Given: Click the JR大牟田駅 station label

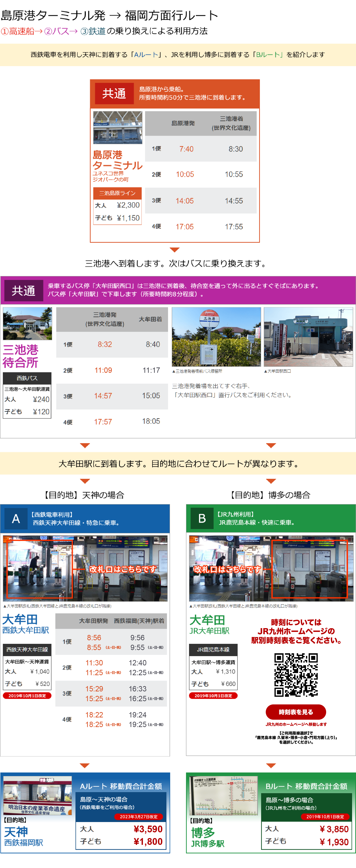Looking at the screenshot, I should coord(209,631).
